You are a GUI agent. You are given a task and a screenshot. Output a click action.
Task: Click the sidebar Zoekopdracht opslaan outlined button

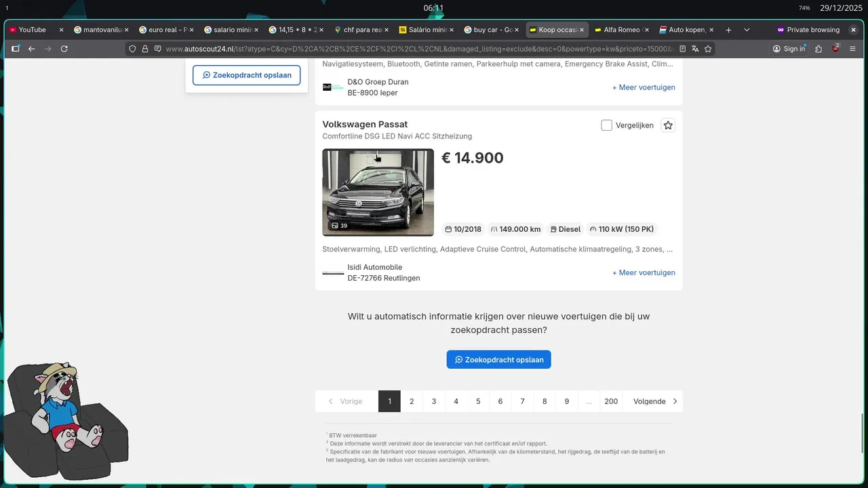point(247,75)
